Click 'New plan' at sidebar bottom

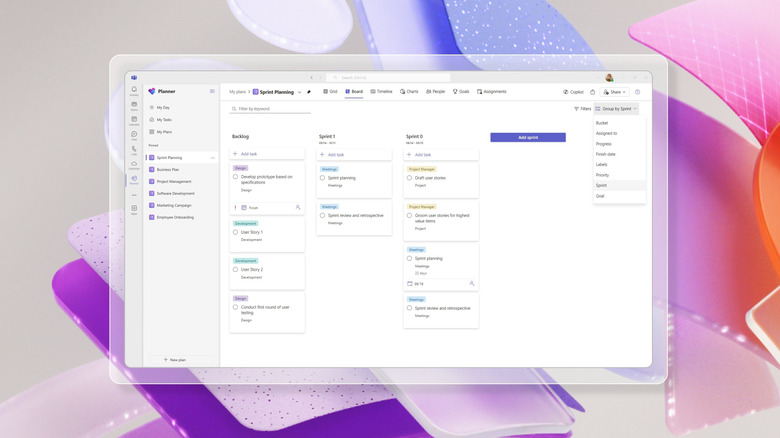pos(175,360)
